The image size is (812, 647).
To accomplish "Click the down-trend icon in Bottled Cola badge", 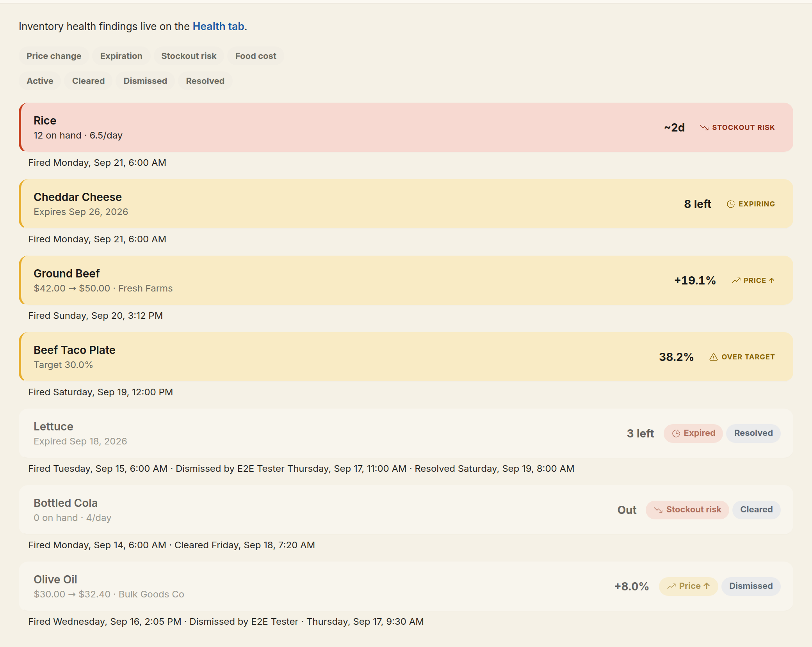I will pyautogui.click(x=659, y=510).
